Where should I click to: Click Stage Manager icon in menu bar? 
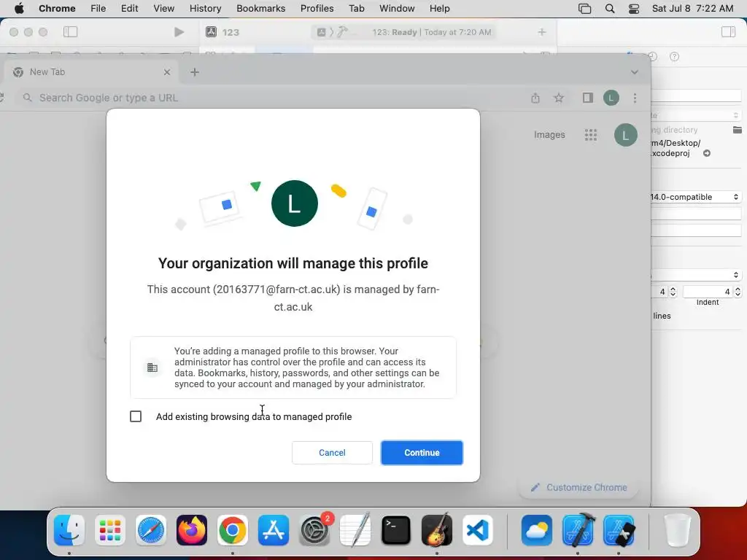(584, 9)
